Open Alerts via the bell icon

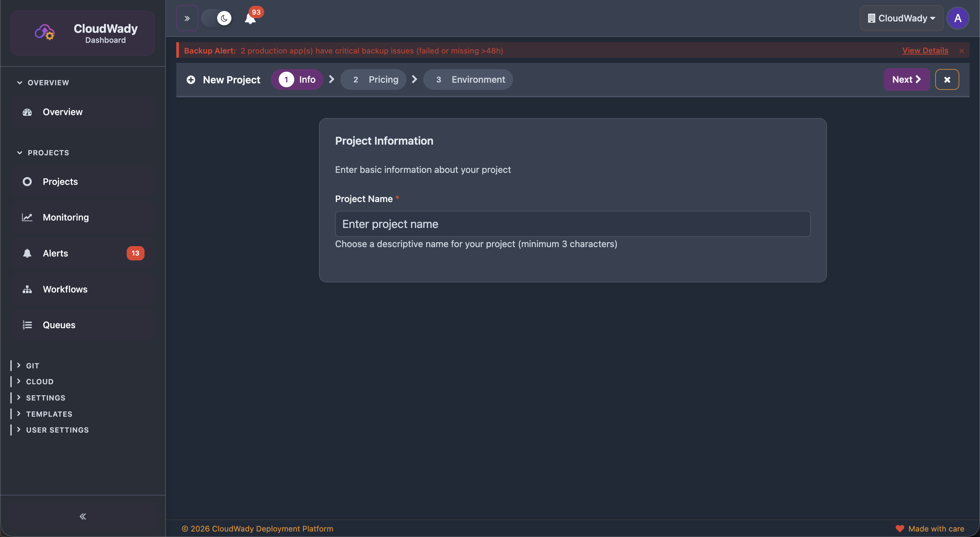click(x=27, y=253)
